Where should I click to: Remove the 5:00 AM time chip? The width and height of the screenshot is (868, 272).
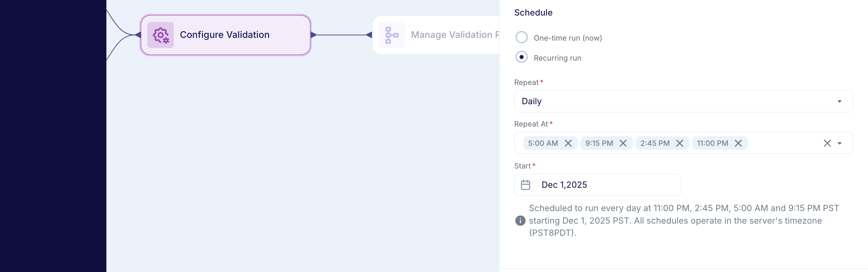click(x=569, y=143)
